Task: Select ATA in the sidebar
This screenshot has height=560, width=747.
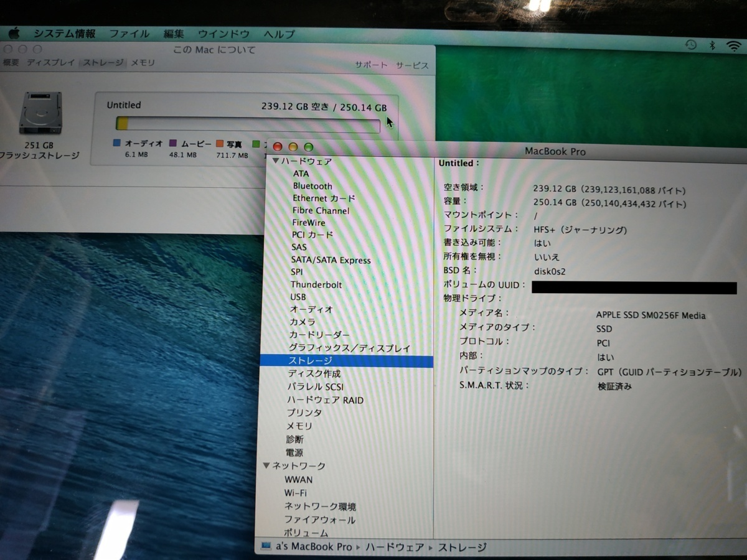Action: (301, 174)
